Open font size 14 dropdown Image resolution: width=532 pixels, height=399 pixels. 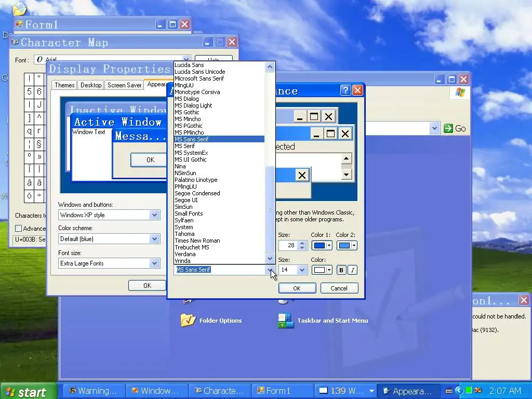pos(302,270)
